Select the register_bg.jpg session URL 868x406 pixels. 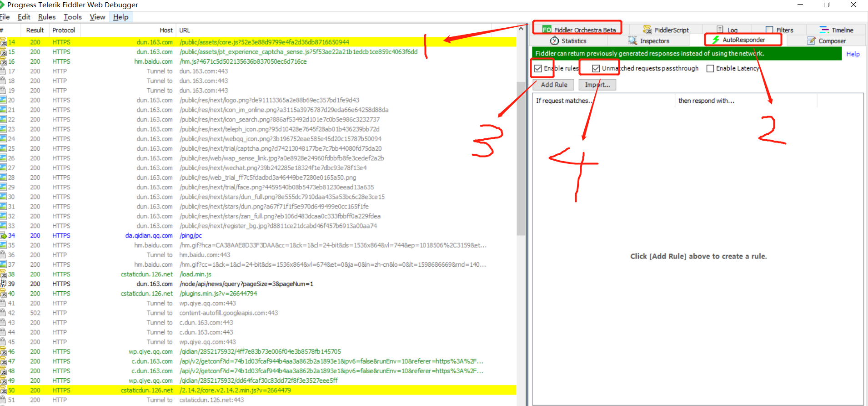(278, 226)
